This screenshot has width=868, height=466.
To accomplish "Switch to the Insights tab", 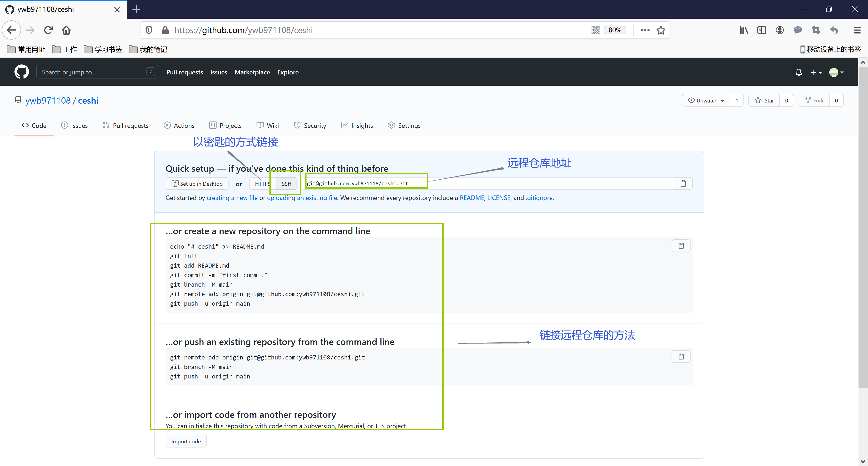I will [x=357, y=126].
